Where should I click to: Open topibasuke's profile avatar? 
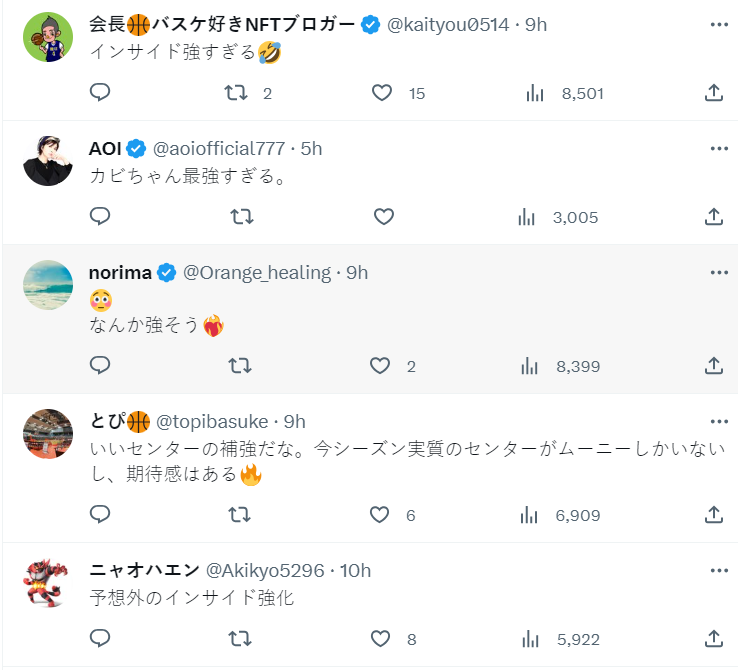[x=48, y=433]
